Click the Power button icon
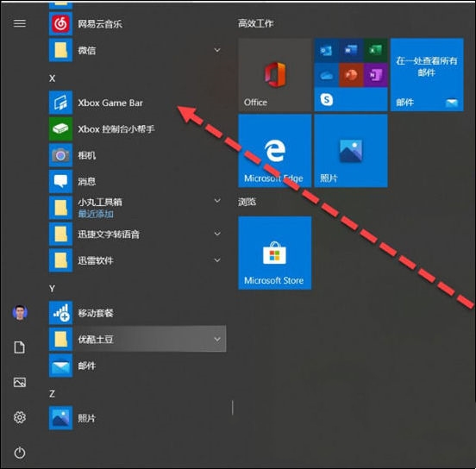476x469 pixels. [x=20, y=453]
